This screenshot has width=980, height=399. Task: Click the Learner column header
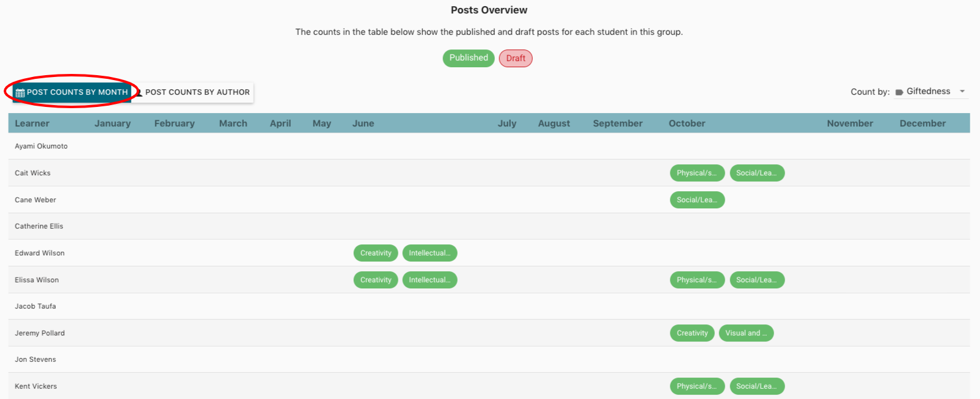click(32, 123)
